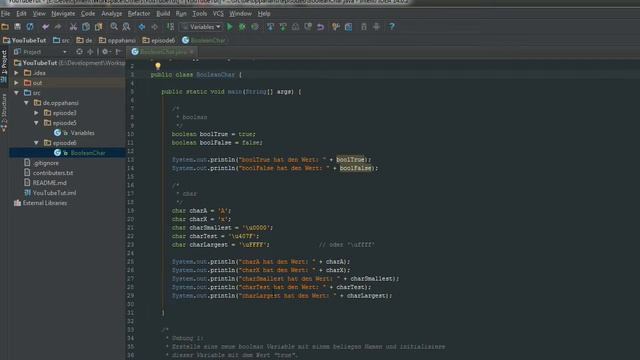Screen dimensions: 640x360
Task: Click the Back navigation arrow
Action: click(142, 27)
